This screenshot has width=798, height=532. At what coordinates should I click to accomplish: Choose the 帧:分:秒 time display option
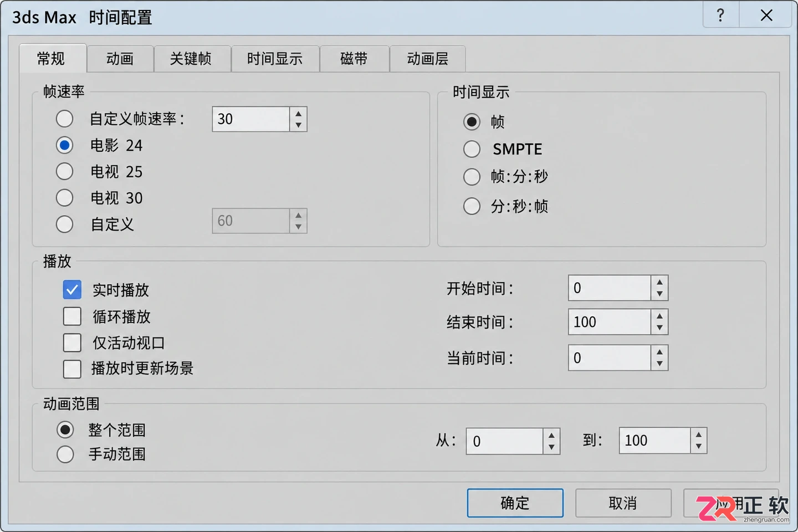[472, 177]
